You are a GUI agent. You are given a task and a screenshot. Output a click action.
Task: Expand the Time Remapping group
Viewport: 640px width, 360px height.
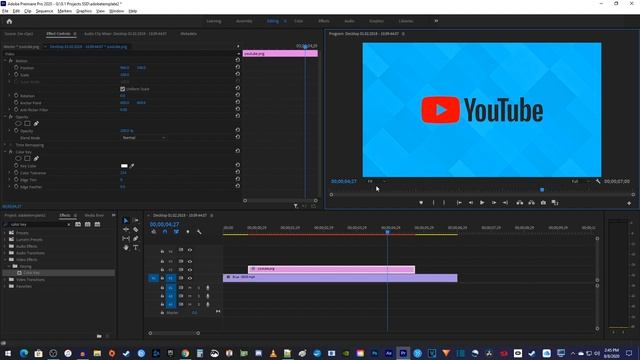(x=6, y=145)
